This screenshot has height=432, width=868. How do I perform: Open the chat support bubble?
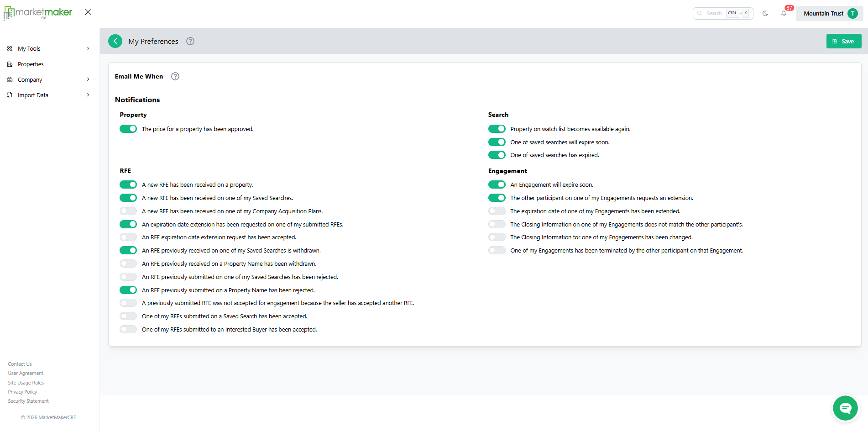(x=845, y=408)
